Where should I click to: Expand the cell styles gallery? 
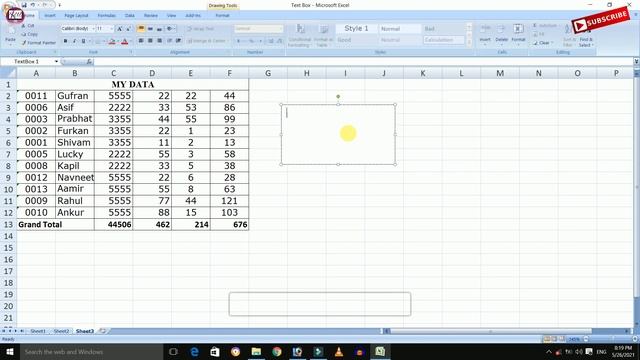tap(469, 43)
